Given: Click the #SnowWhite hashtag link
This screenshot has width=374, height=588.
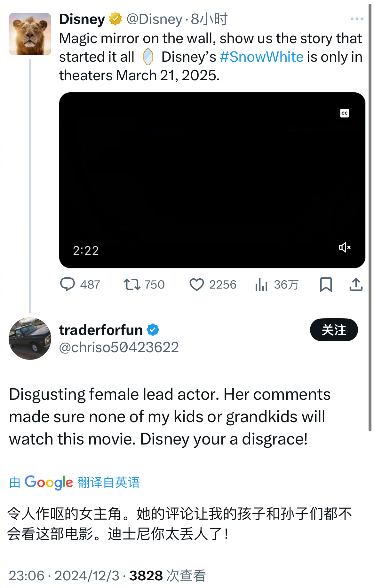Looking at the screenshot, I should click(x=262, y=57).
